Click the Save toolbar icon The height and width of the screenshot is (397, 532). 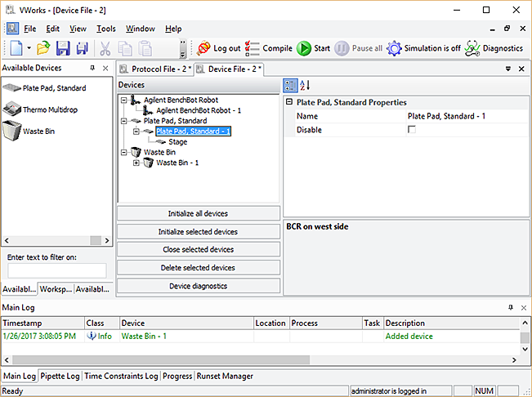[63, 48]
